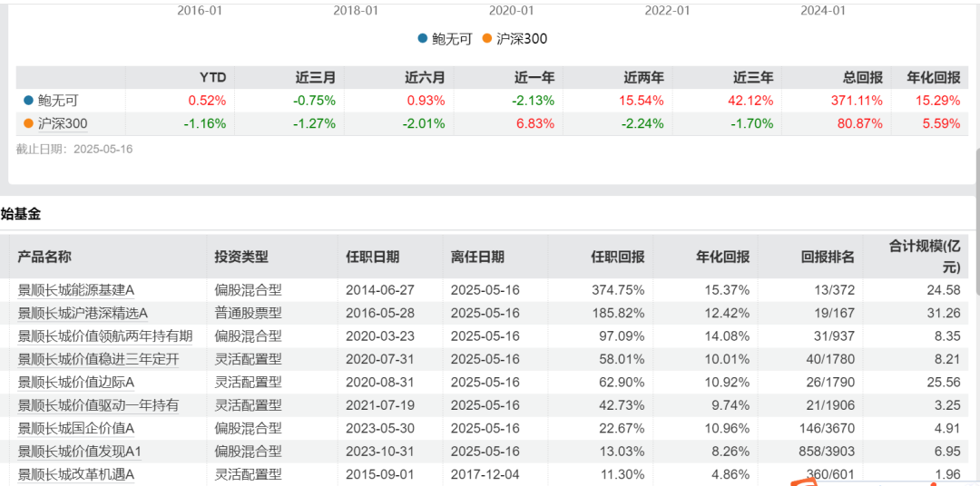
Task: Open the 鲍无可 link in the returns table
Action: pos(58,101)
